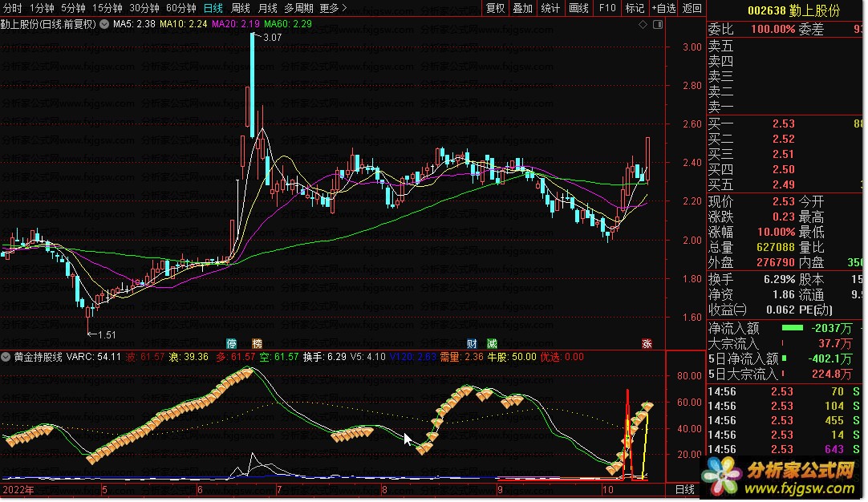This screenshot has height=502, width=868.
Task: Click the 买三 2.51 bid row
Action: pyautogui.click(x=785, y=155)
